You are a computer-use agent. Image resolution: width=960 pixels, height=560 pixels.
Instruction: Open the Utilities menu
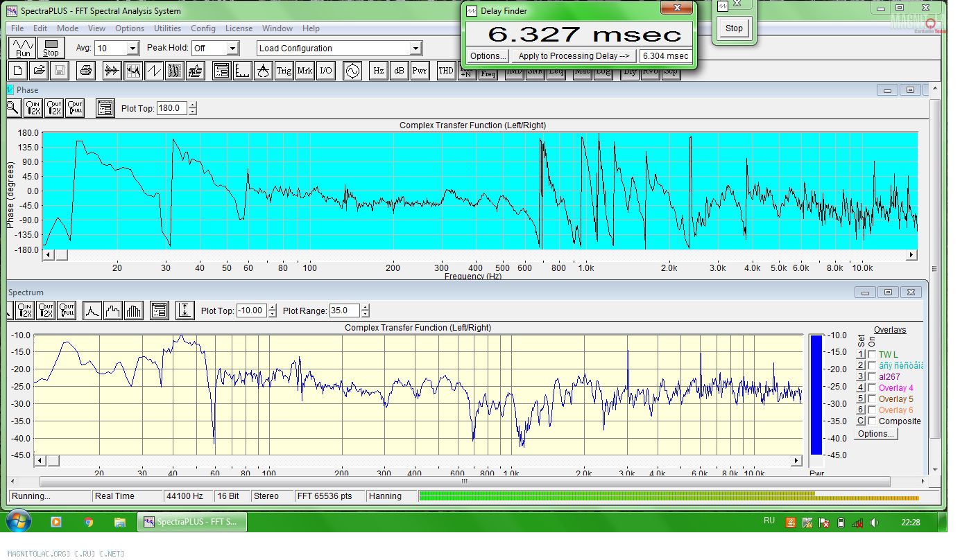(x=167, y=28)
